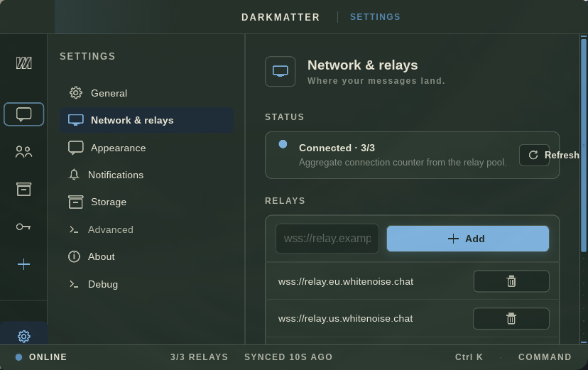Remove the relay.us.whitenoise.chat relay
Screen dimensions: 588x370
point(511,319)
